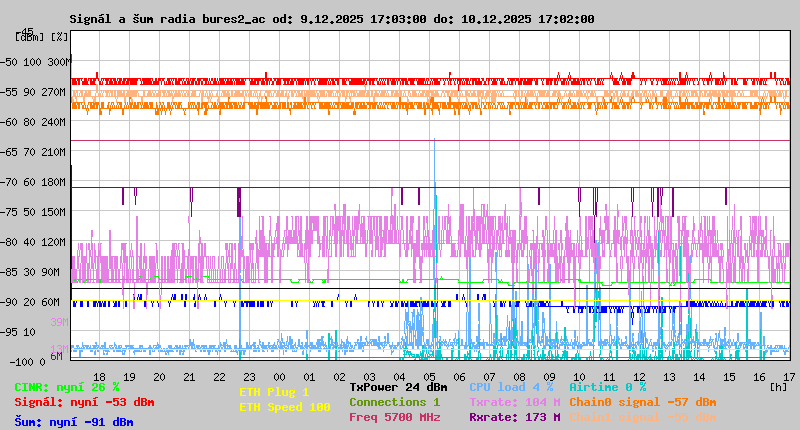Select the red Signál legend entry
The width and height of the screenshot is (800, 430).
[x=84, y=402]
